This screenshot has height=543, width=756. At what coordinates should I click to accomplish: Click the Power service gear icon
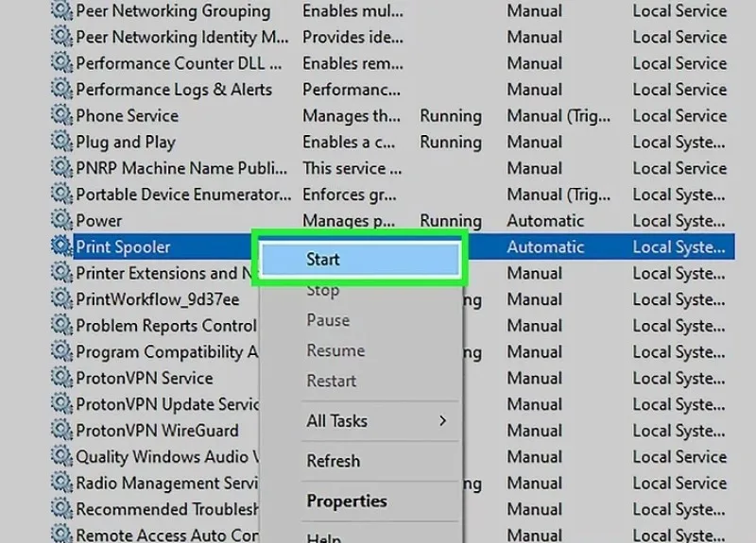[61, 220]
